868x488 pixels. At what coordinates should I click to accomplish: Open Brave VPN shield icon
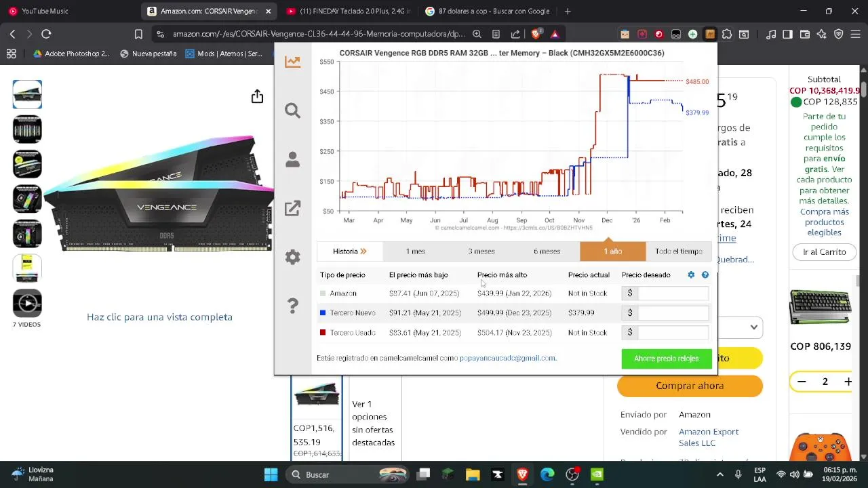click(x=839, y=34)
